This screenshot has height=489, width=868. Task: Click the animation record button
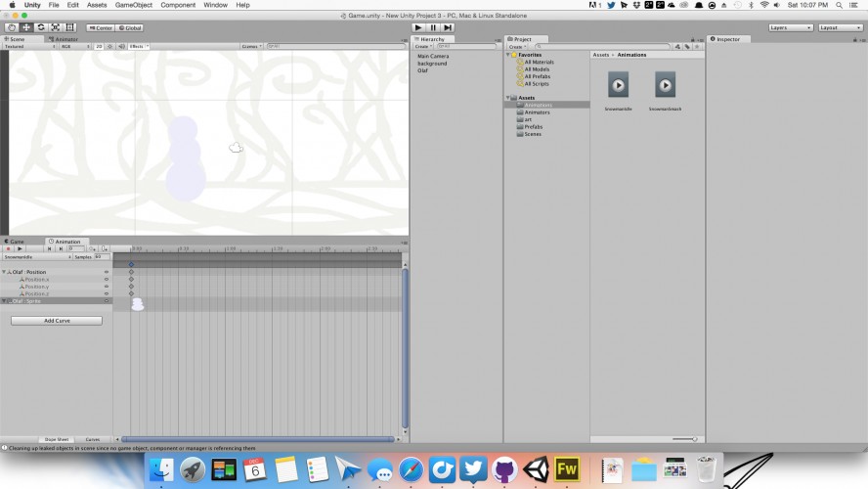(x=8, y=249)
